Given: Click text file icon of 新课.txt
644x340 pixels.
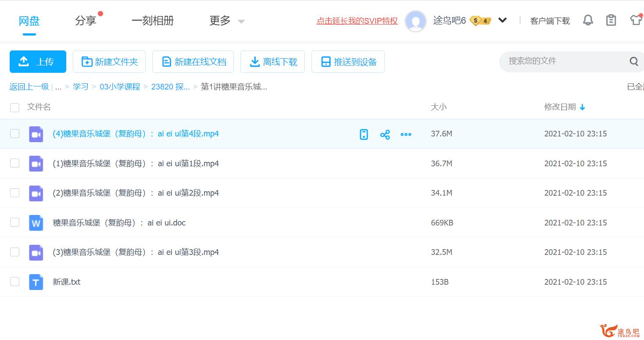Looking at the screenshot, I should click(x=36, y=282).
